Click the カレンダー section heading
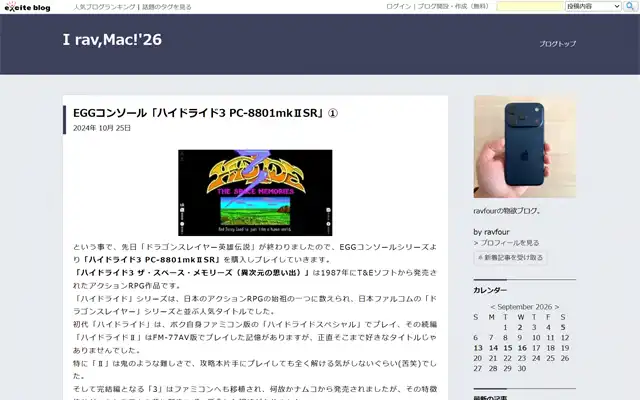This screenshot has width=640, height=400. click(490, 290)
